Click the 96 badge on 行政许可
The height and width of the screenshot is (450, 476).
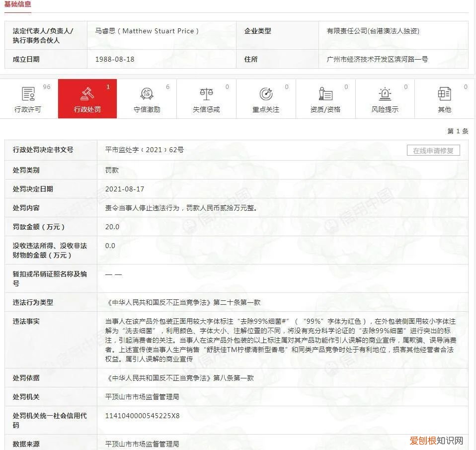(47, 87)
